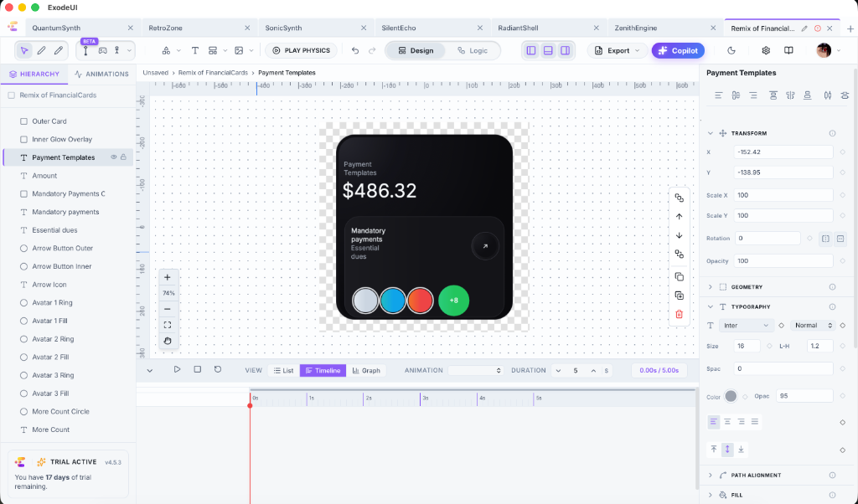Duplicate the selection via the copy icon
The image size is (858, 504).
pyautogui.click(x=679, y=276)
